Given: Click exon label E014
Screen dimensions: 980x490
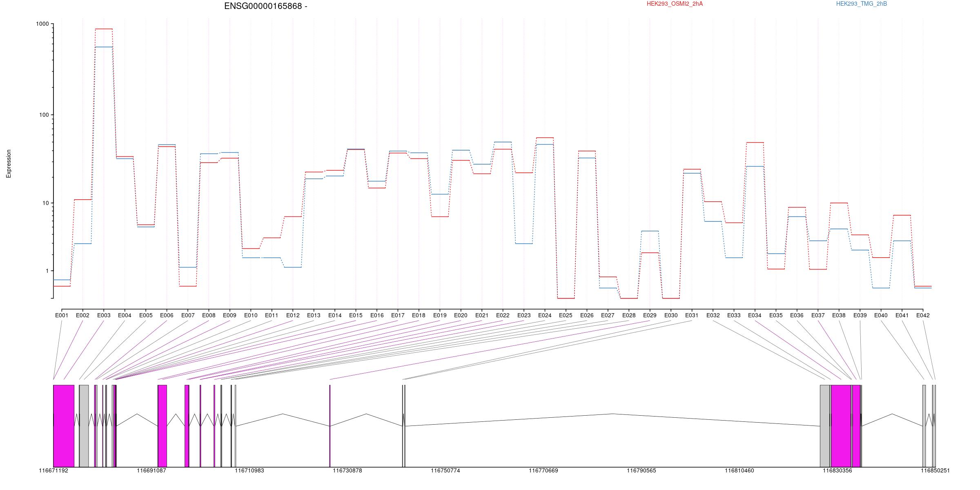Looking at the screenshot, I should pyautogui.click(x=335, y=316).
